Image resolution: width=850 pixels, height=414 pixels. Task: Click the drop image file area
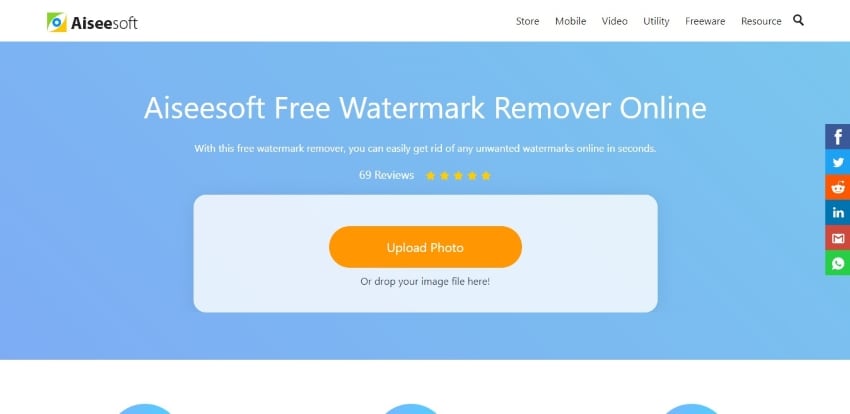point(426,254)
